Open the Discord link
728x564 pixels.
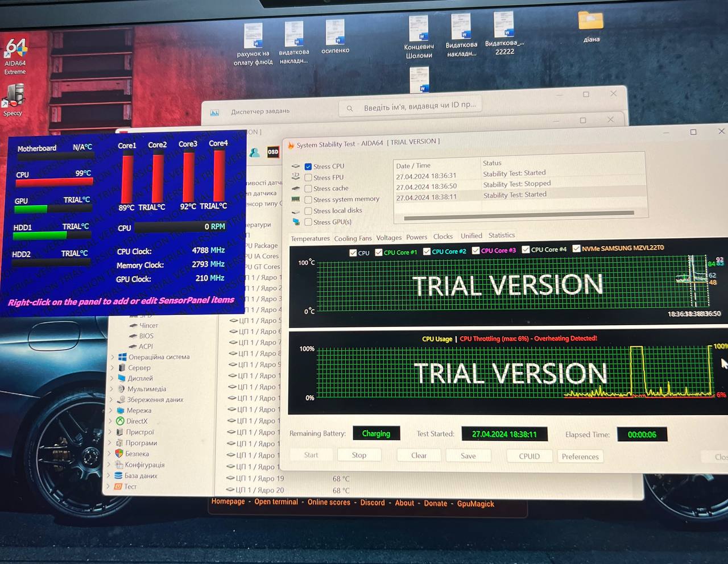click(x=373, y=503)
